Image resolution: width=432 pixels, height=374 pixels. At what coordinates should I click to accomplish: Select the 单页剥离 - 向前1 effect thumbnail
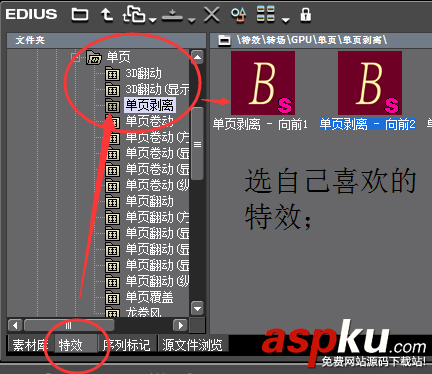[263, 83]
